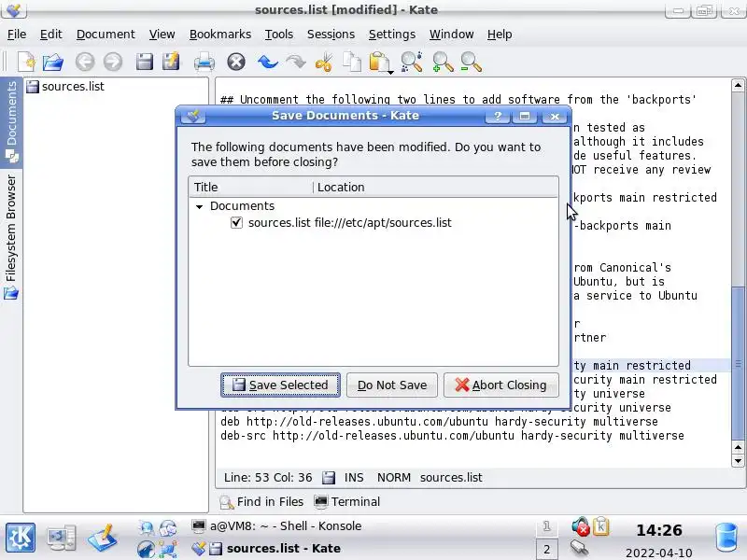Click the editor scrollbar bottom down arrow
The image size is (747, 560).
point(738,461)
